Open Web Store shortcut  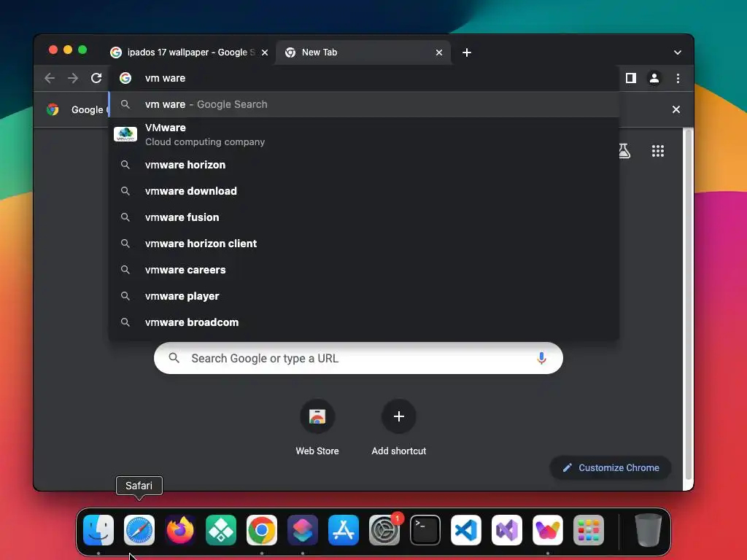coord(317,427)
